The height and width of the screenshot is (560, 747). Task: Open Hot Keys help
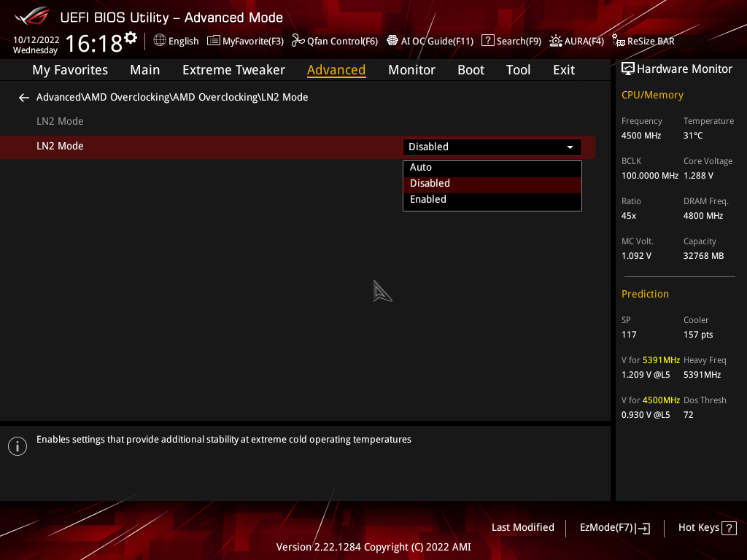[x=707, y=528]
